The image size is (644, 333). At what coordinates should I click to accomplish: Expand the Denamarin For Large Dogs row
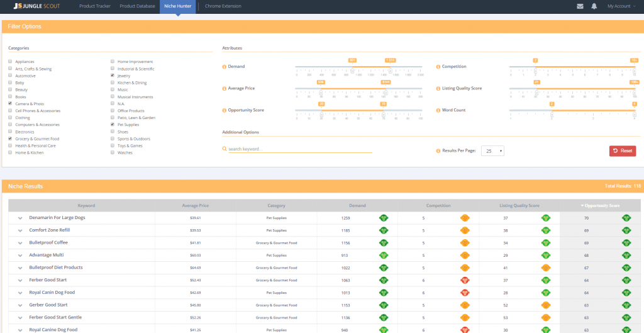(20, 218)
